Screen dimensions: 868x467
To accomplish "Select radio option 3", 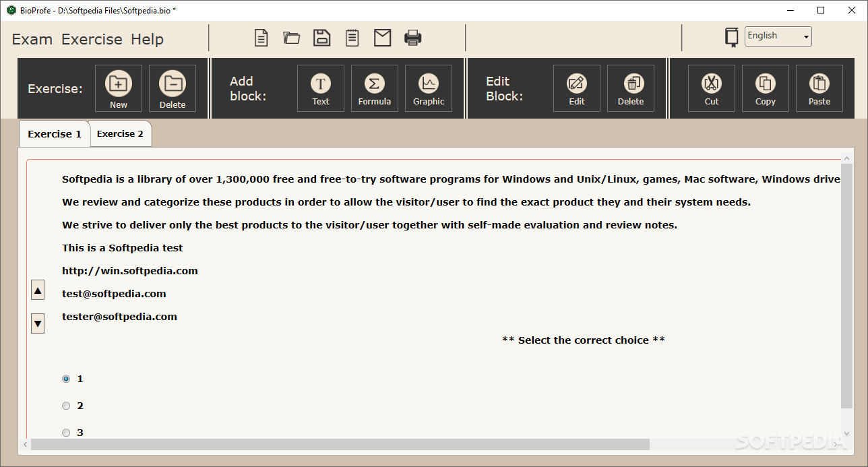I will click(x=66, y=433).
